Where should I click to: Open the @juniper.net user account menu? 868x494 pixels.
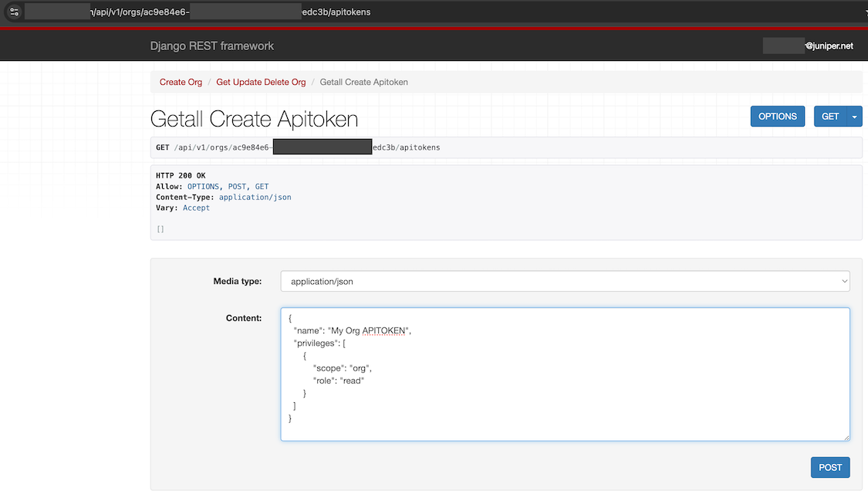(809, 46)
